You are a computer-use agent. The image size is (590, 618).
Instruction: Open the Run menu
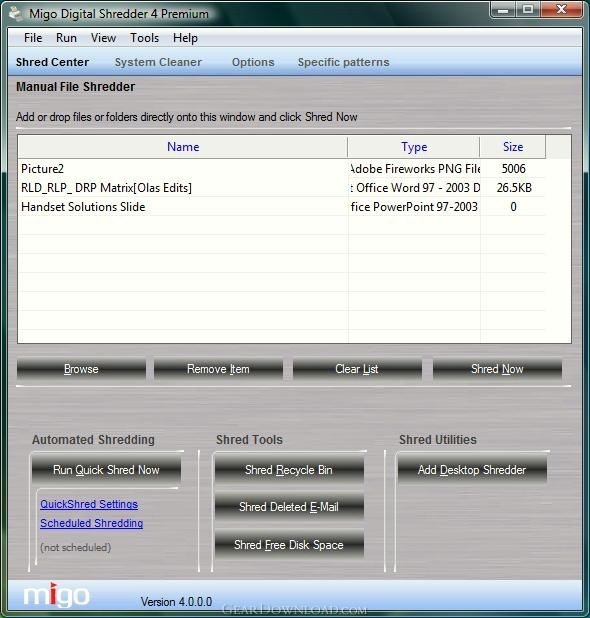pyautogui.click(x=66, y=38)
